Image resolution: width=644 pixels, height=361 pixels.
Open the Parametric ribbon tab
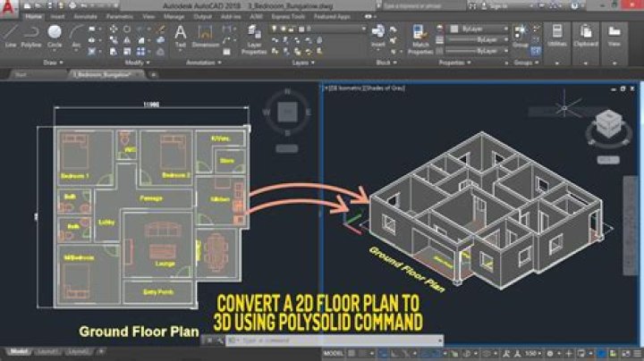pyautogui.click(x=120, y=17)
